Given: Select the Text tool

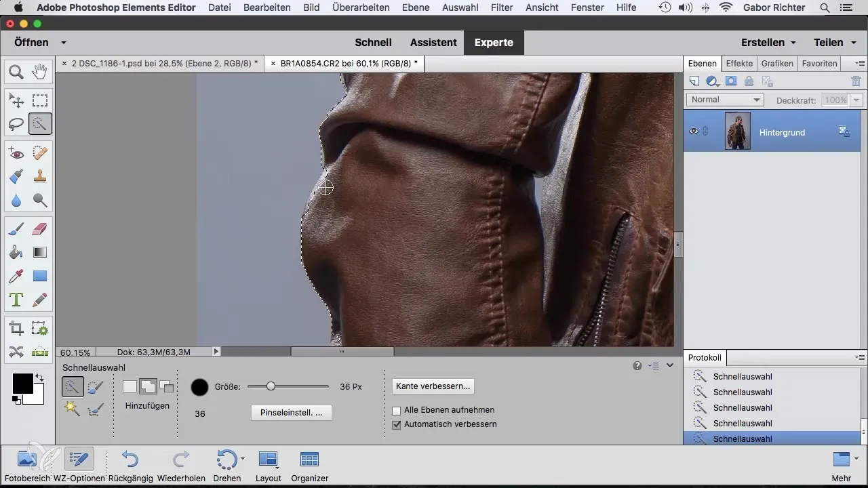Looking at the screenshot, I should click(16, 299).
